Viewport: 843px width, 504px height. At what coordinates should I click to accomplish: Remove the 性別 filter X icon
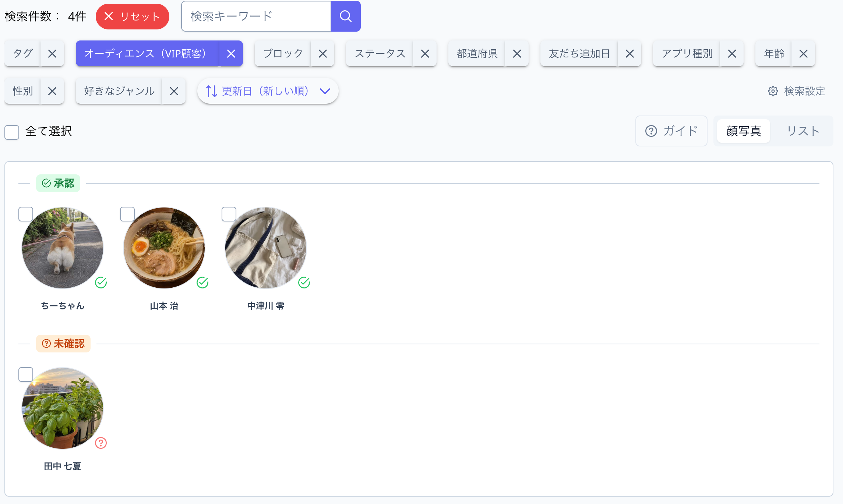point(52,91)
